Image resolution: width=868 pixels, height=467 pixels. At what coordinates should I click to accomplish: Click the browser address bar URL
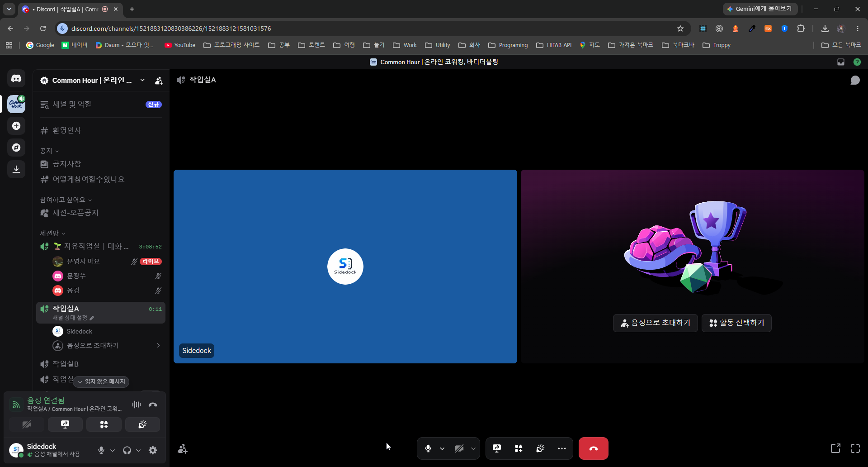[x=171, y=29]
